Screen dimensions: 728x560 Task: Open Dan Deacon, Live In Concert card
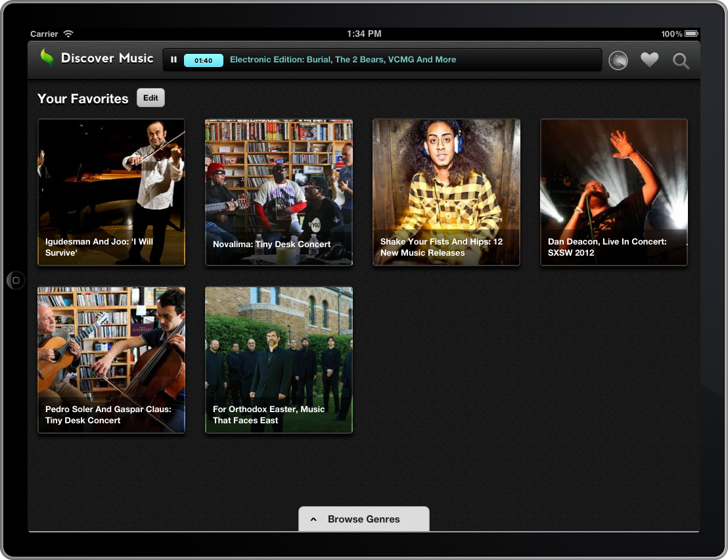pyautogui.click(x=614, y=192)
